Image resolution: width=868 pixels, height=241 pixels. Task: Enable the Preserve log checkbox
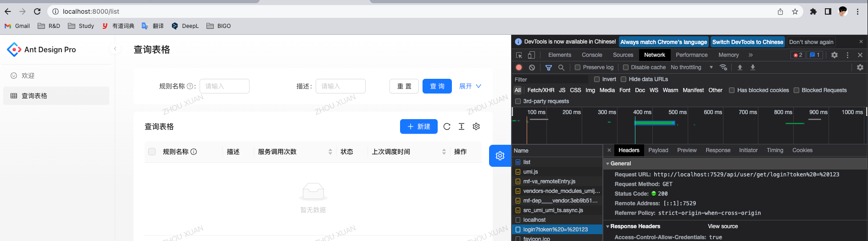[578, 67]
